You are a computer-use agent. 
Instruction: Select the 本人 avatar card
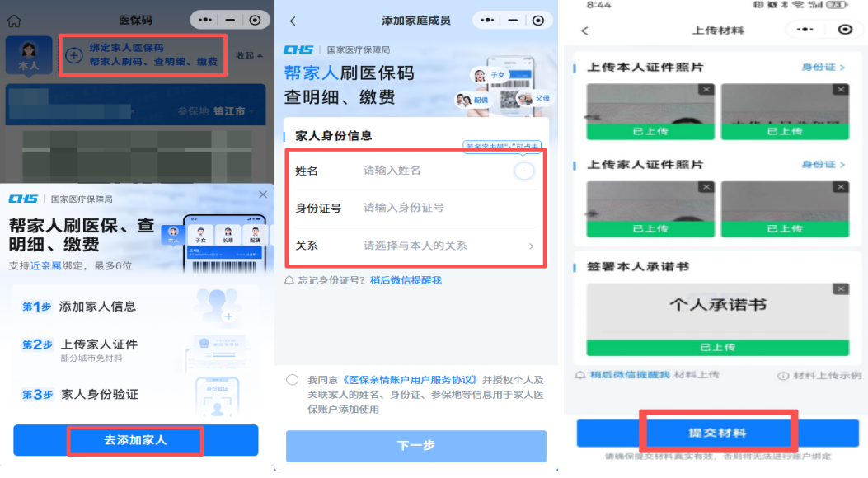(29, 55)
